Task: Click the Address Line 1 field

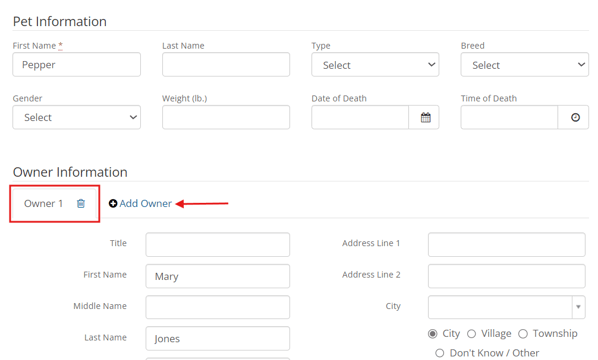Action: coord(506,244)
